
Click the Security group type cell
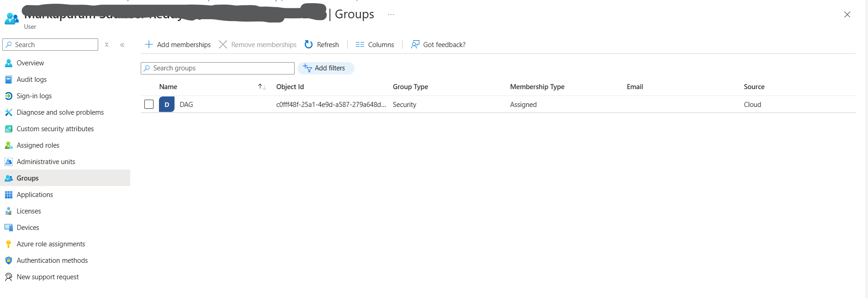pos(404,105)
